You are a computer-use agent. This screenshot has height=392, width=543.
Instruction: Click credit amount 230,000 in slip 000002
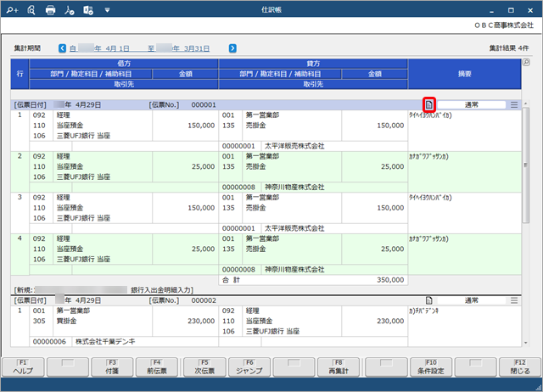(390, 321)
